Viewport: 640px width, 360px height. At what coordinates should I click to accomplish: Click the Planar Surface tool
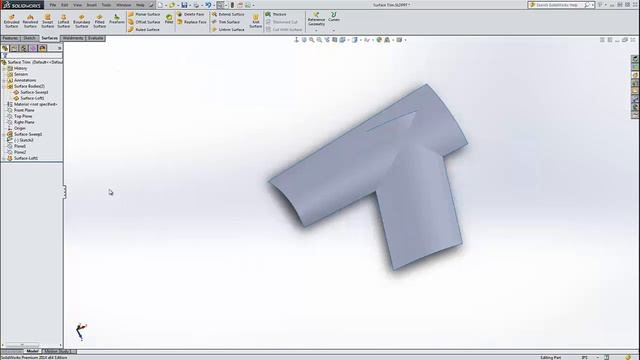144,14
